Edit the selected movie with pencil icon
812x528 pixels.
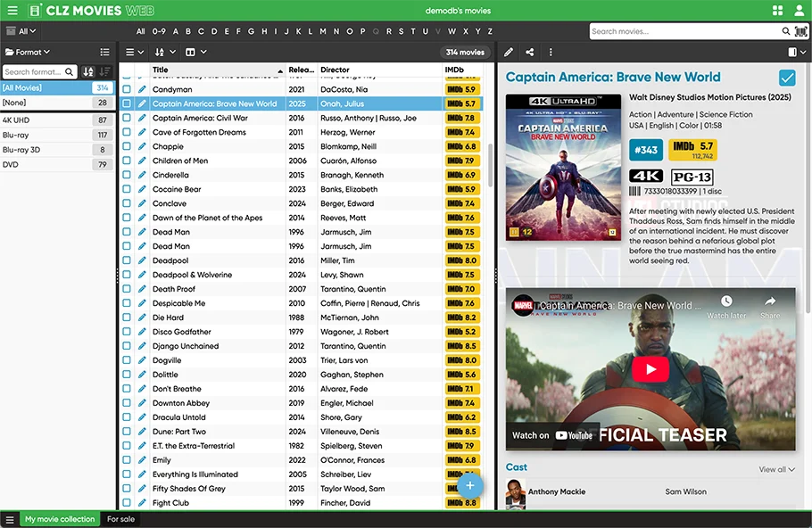[x=509, y=53]
